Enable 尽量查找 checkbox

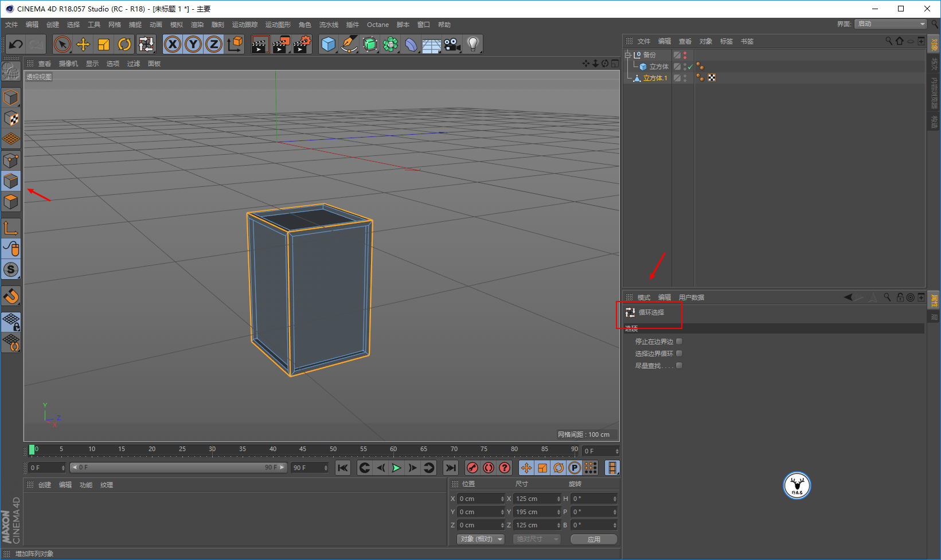(x=680, y=365)
